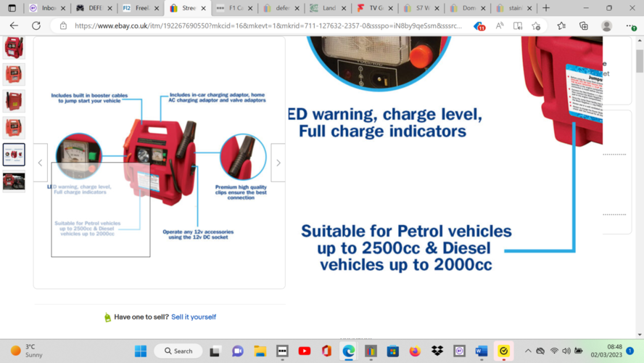Open the weather widget showing 3°C
The image size is (644, 363).
[x=26, y=351]
